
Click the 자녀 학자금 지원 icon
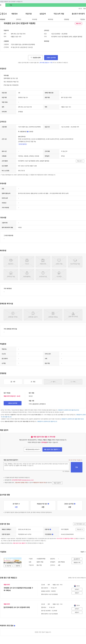click(x=75, y=262)
